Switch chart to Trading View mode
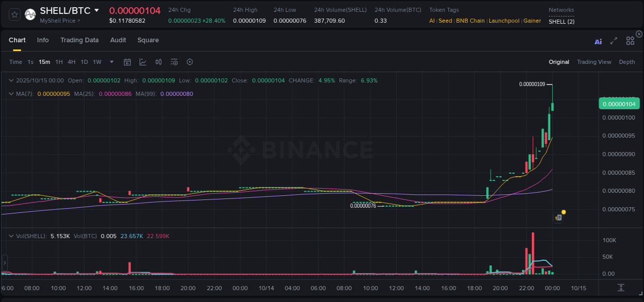The height and width of the screenshot is (302, 644). pyautogui.click(x=594, y=62)
